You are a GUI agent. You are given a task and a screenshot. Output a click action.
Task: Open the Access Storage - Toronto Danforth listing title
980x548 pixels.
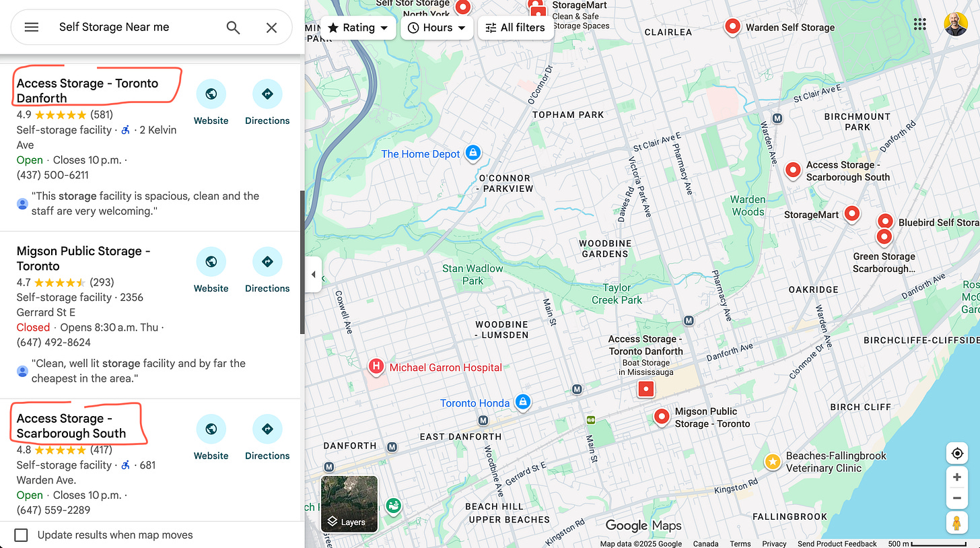(87, 90)
